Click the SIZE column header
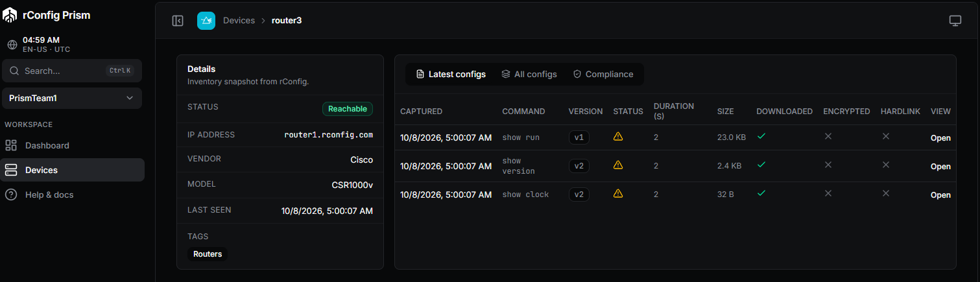 [x=725, y=112]
